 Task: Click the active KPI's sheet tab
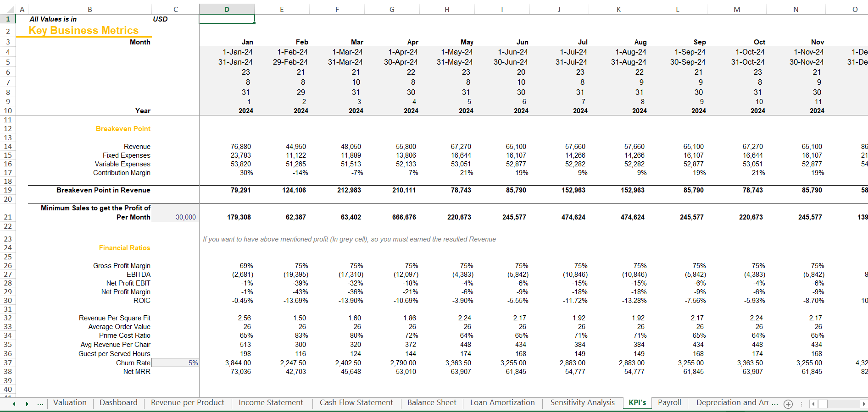637,403
